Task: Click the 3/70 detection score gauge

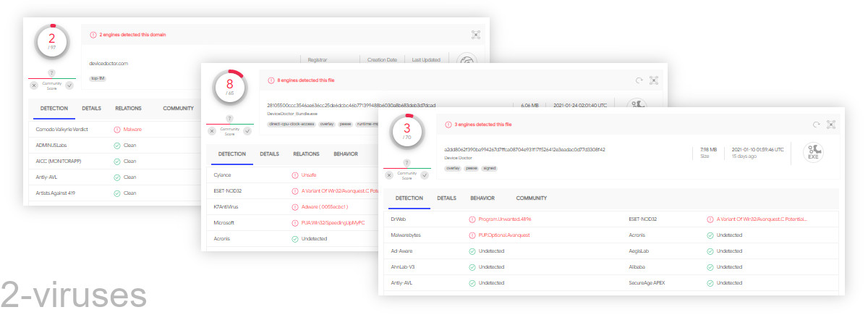Action: coord(407,133)
